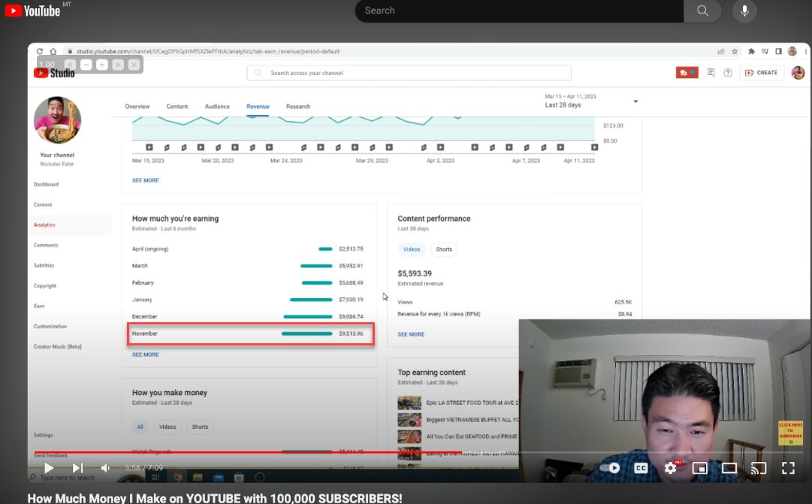Cast the video to a device
812x504 pixels.
[x=759, y=468]
